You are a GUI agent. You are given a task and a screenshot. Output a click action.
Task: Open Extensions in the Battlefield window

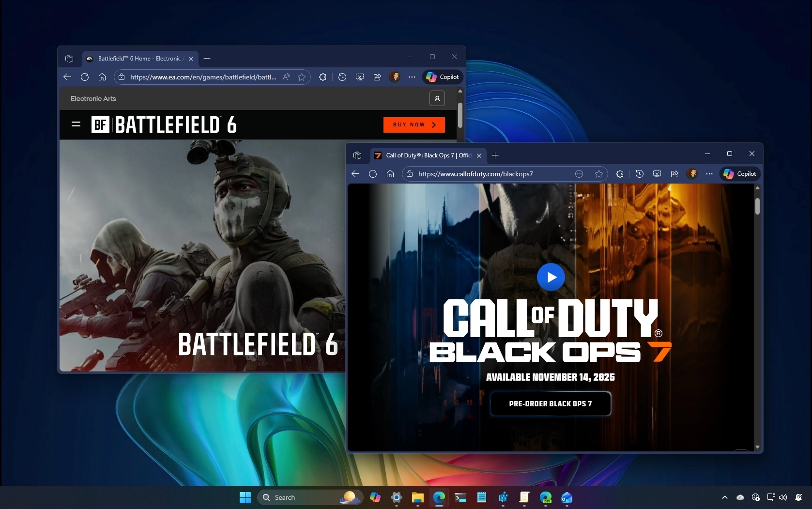coord(322,77)
